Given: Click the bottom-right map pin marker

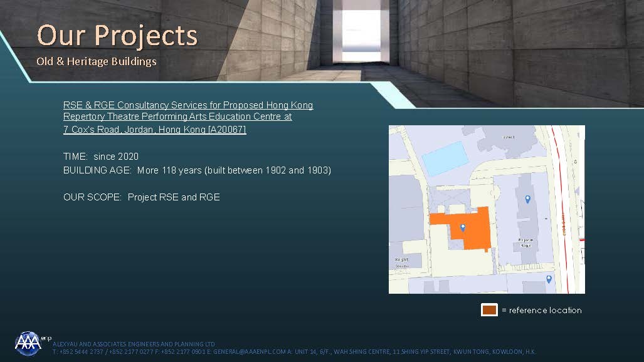Looking at the screenshot, I should (549, 279).
